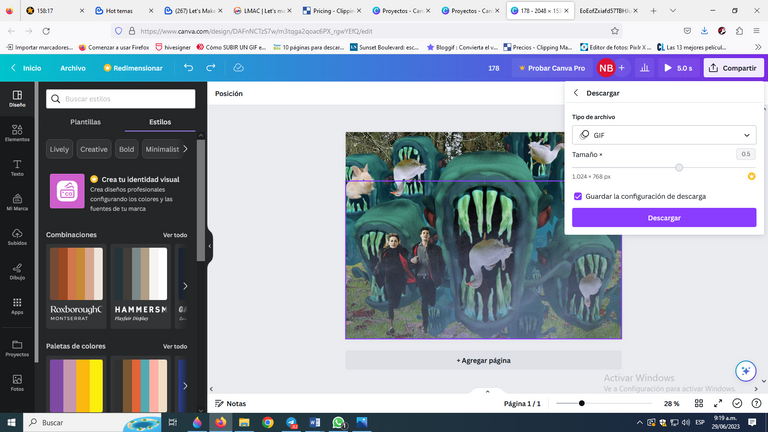Open the Mi Marca sidebar panel
The image size is (768, 432).
(17, 202)
